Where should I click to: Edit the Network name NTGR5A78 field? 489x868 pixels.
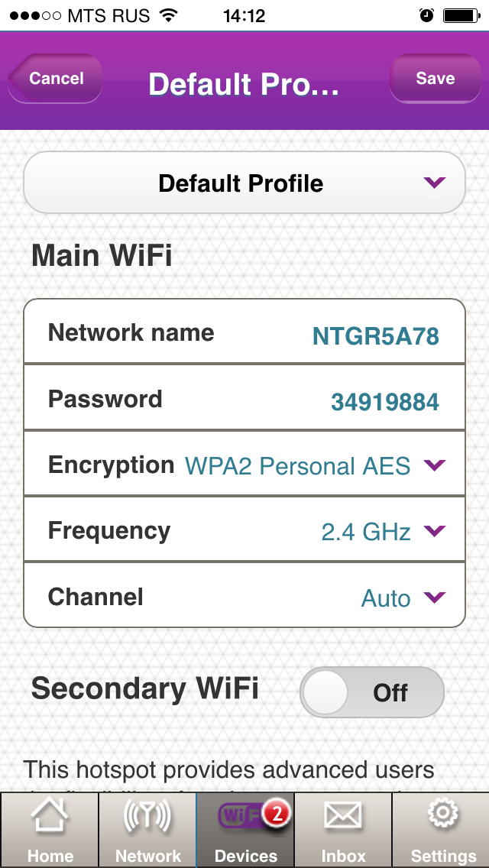pos(375,335)
